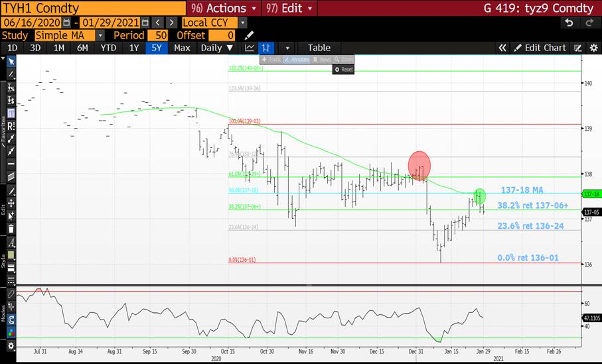Pick the trend line drawing tool
Viewport: 602px width, 364px height.
tap(11, 74)
